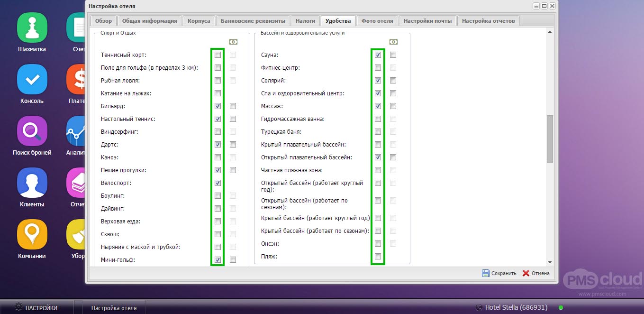Click the scrollbar down arrow

click(x=550, y=262)
